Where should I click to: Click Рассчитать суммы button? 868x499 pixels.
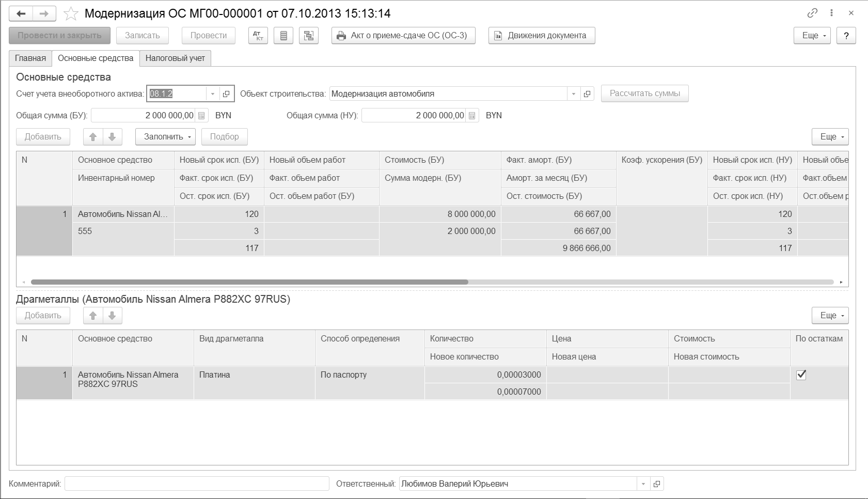(645, 93)
